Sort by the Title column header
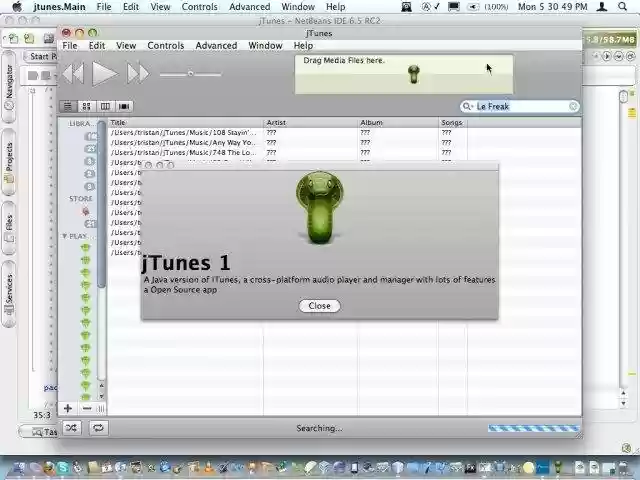This screenshot has width=640, height=480. 185,122
